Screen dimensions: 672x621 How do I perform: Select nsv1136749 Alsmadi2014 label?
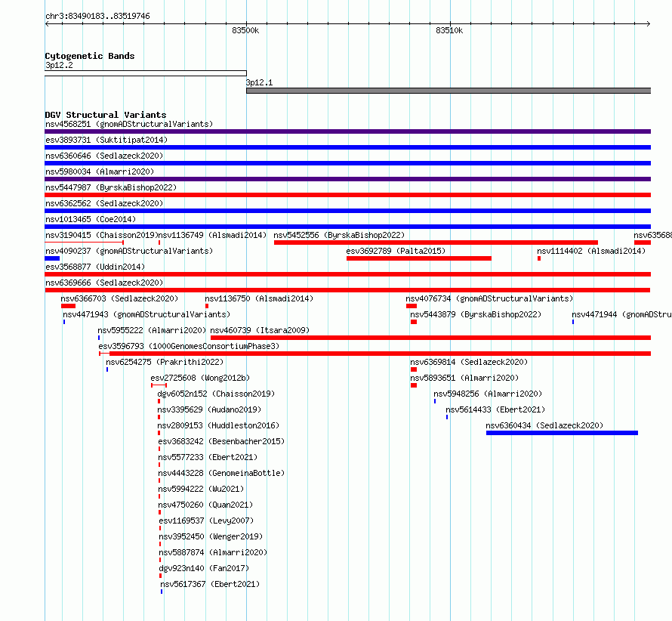pos(212,236)
